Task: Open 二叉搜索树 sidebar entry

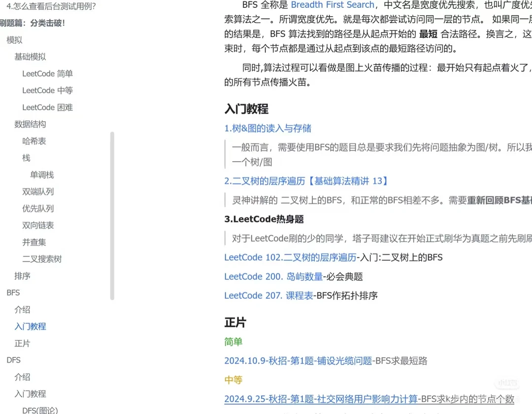Action: tap(42, 259)
